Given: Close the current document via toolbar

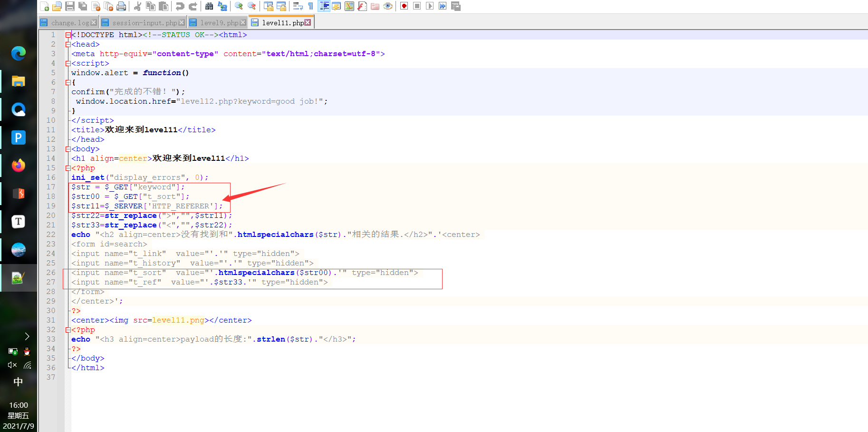Looking at the screenshot, I should tap(96, 6).
